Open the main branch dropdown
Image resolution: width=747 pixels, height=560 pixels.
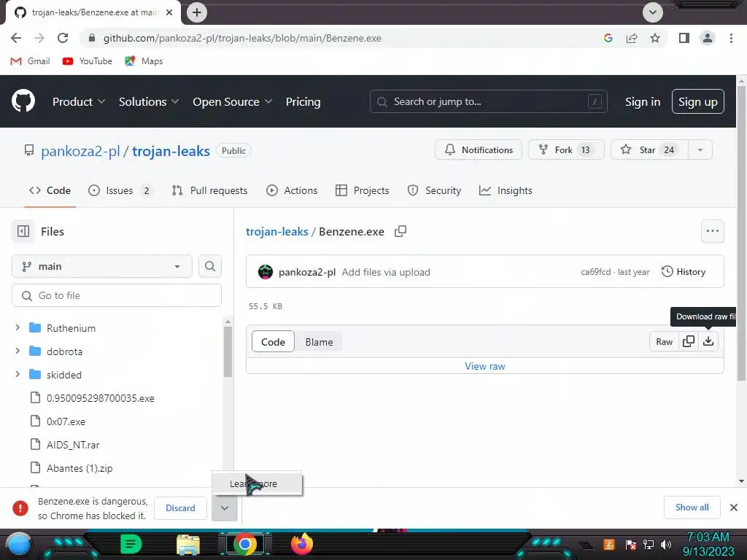[102, 266]
